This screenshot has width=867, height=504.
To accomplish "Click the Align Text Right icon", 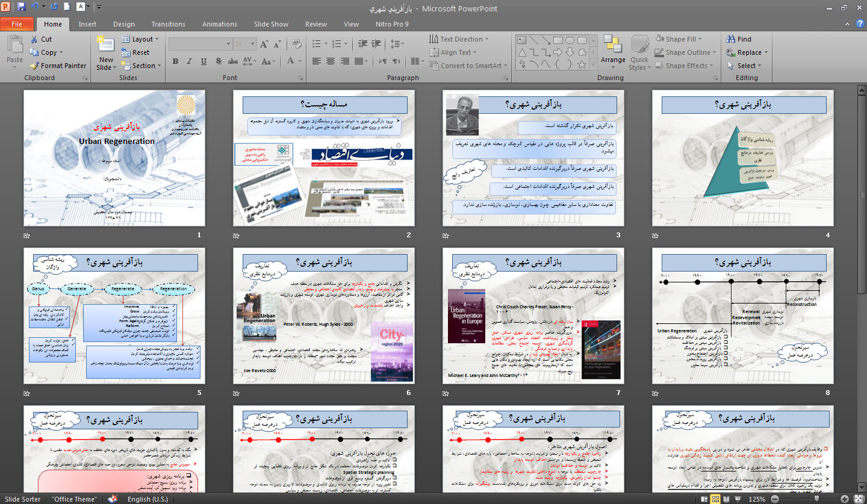I will coord(345,61).
